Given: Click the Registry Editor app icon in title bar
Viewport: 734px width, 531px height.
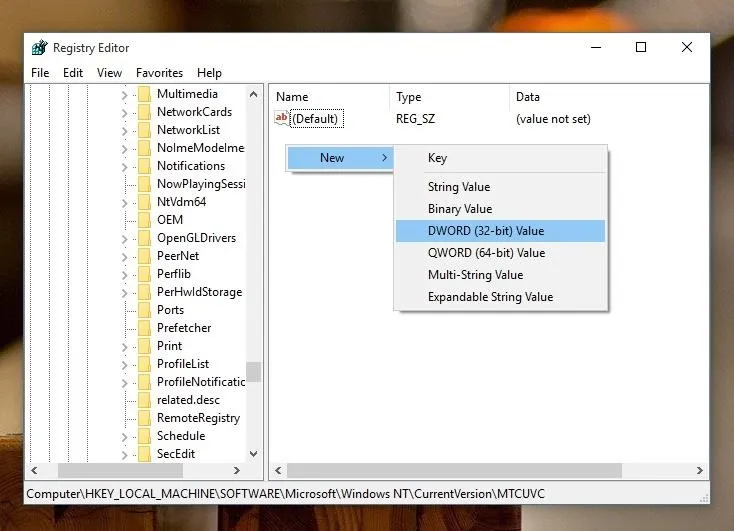Looking at the screenshot, I should pyautogui.click(x=40, y=47).
